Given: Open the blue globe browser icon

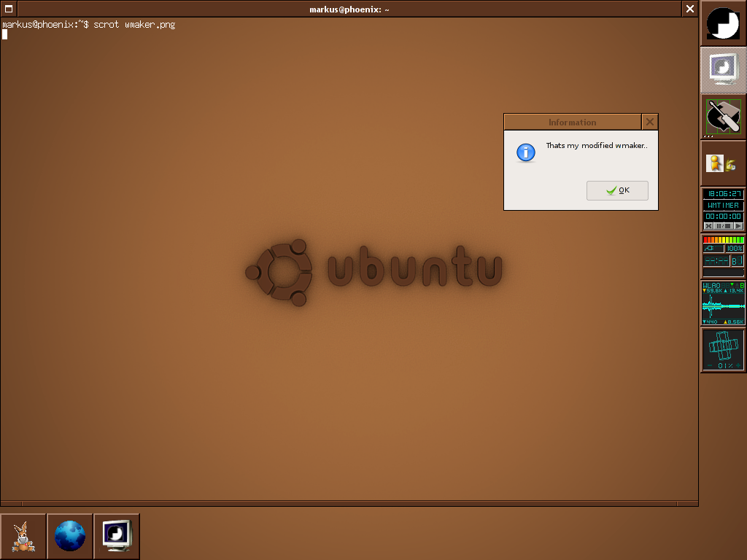Looking at the screenshot, I should (x=70, y=536).
